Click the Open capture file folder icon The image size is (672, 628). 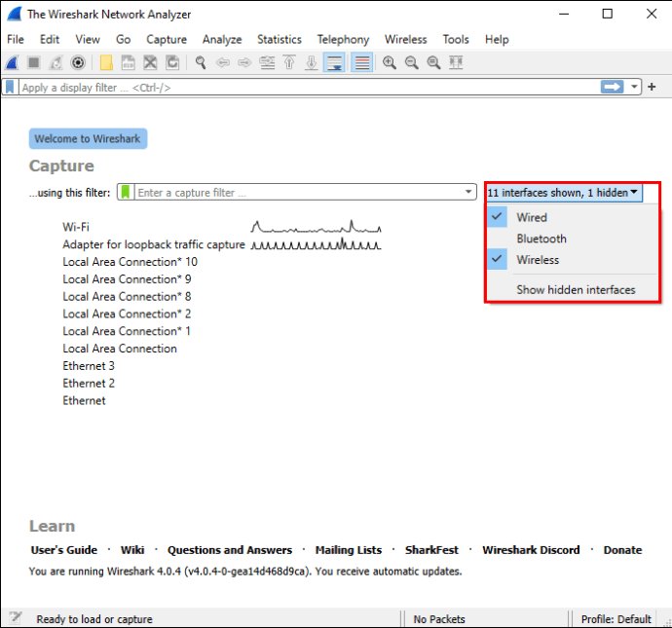tap(105, 62)
